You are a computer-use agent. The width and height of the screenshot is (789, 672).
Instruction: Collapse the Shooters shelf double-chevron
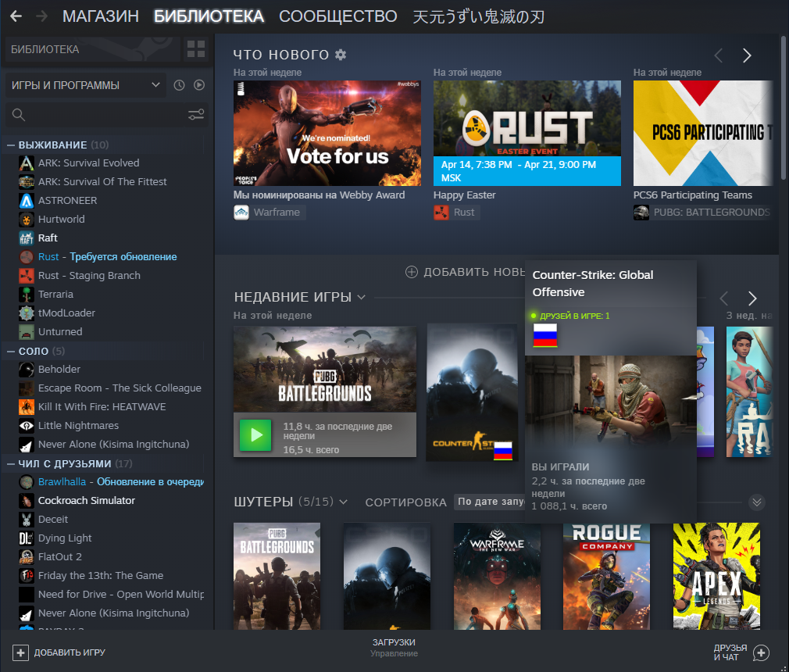pyautogui.click(x=757, y=502)
